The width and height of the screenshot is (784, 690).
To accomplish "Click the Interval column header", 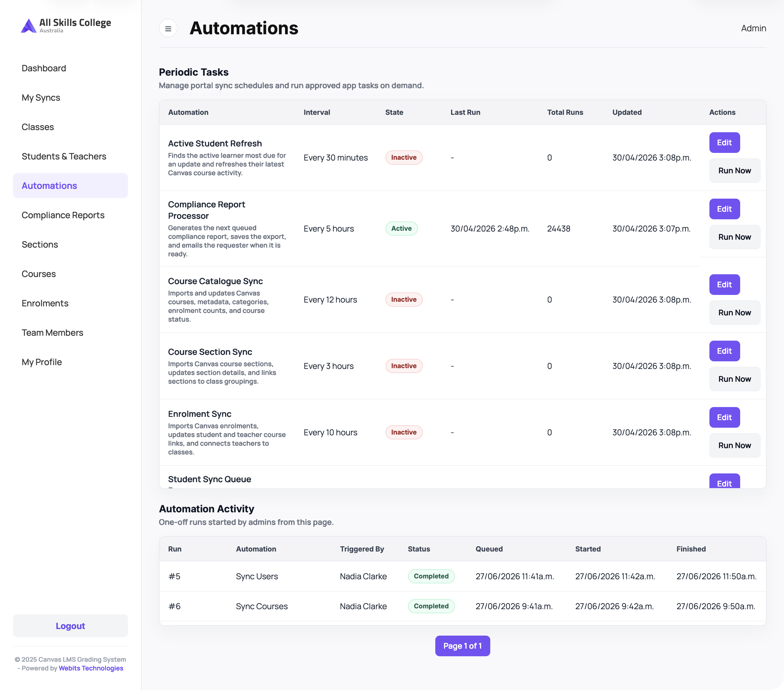I will 316,112.
